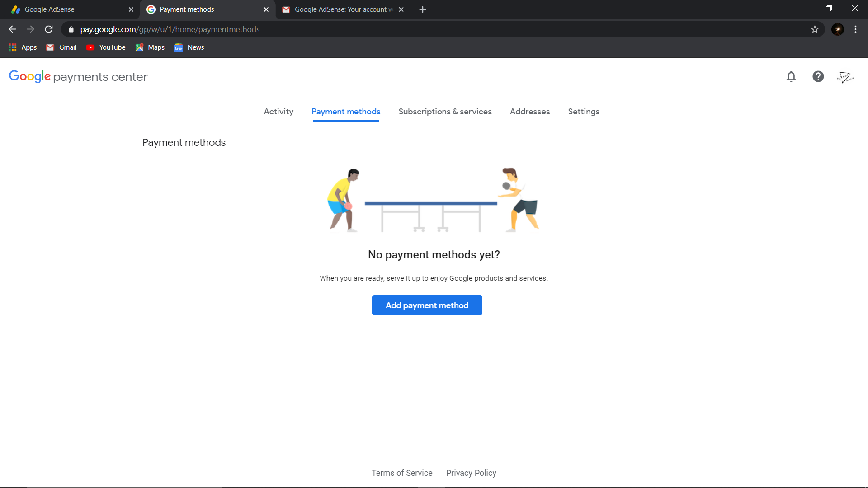Open YouTube bookmark
The image size is (868, 488).
(106, 47)
